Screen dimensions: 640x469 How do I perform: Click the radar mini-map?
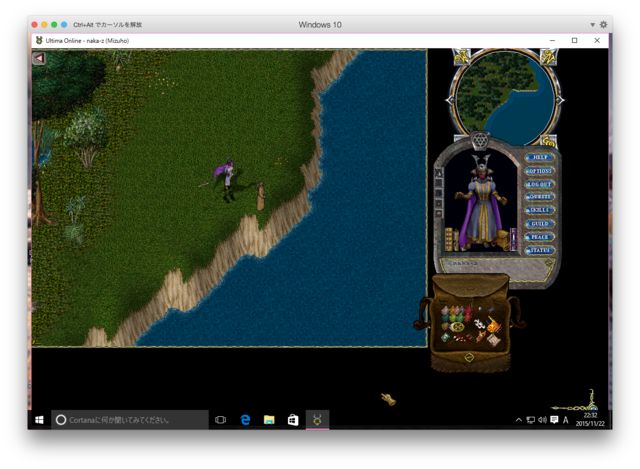click(x=505, y=98)
